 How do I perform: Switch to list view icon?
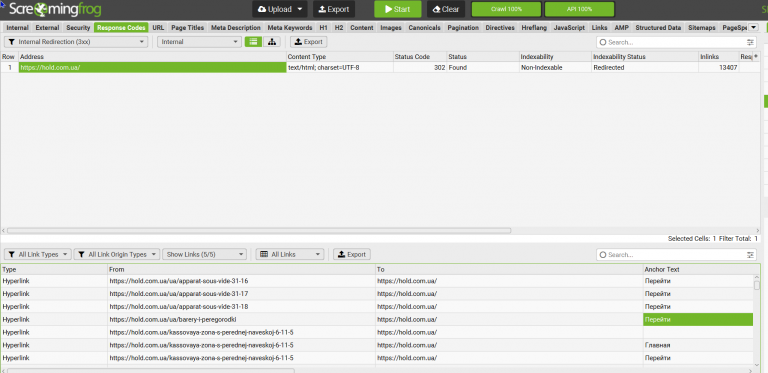[253, 42]
